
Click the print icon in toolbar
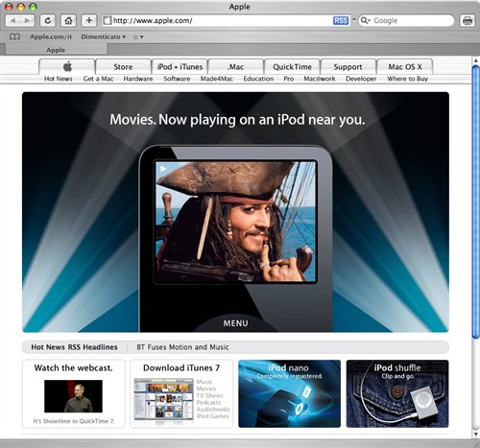(x=468, y=20)
